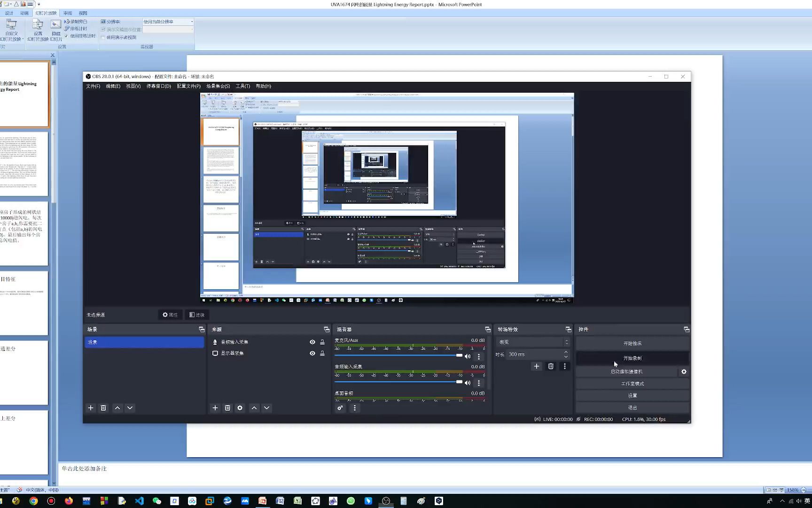Move source down in Sources panel
Image resolution: width=812 pixels, height=508 pixels.
[x=267, y=408]
